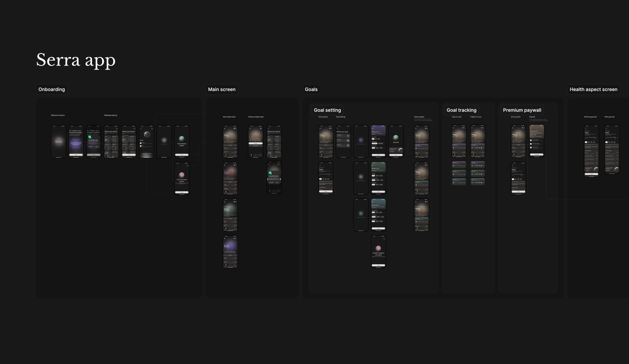
Task: Select the '6 days in a row' label
Action: point(476,117)
